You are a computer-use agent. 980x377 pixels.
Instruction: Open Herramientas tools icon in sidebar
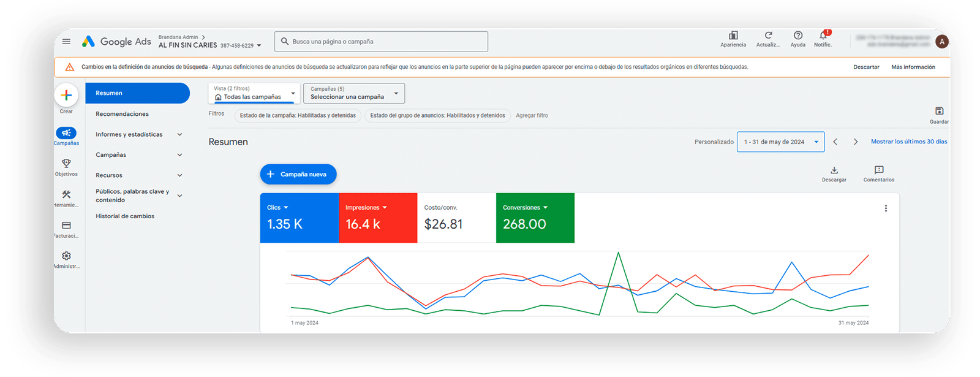[x=66, y=195]
